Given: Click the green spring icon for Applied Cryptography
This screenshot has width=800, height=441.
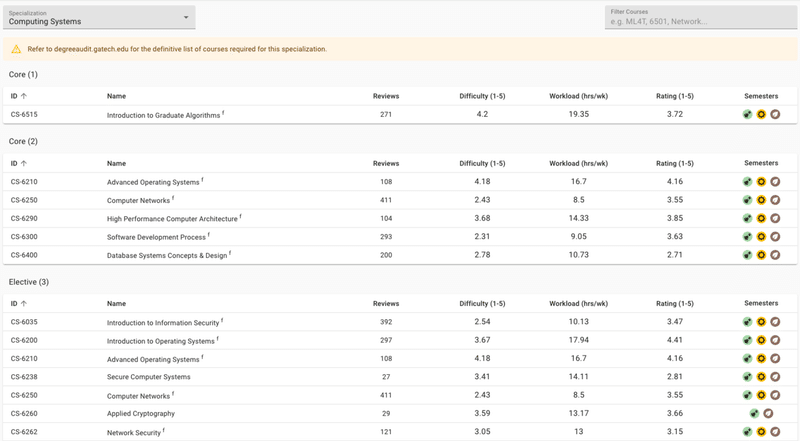Looking at the screenshot, I should pyautogui.click(x=754, y=413).
